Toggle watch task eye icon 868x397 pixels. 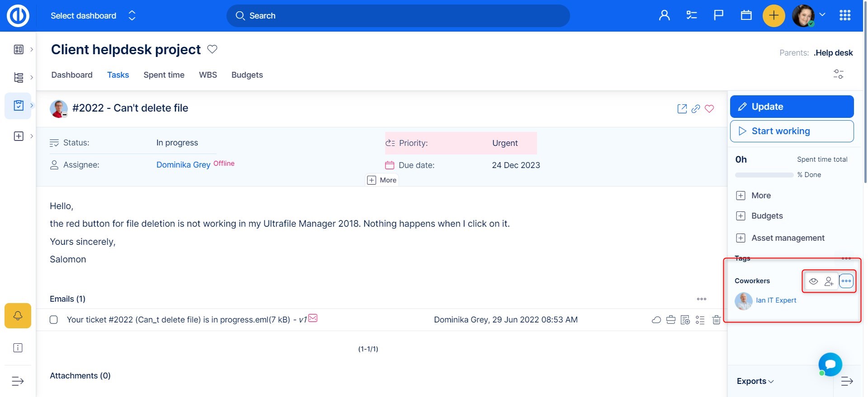click(813, 281)
